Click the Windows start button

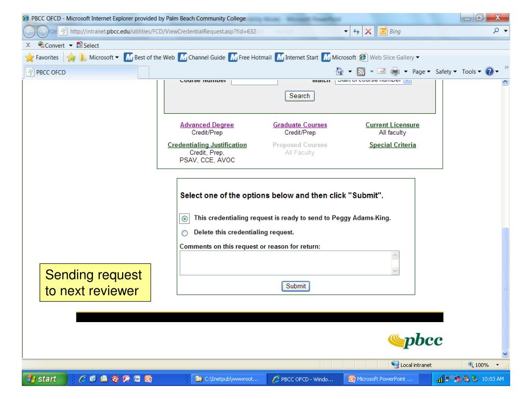44,379
